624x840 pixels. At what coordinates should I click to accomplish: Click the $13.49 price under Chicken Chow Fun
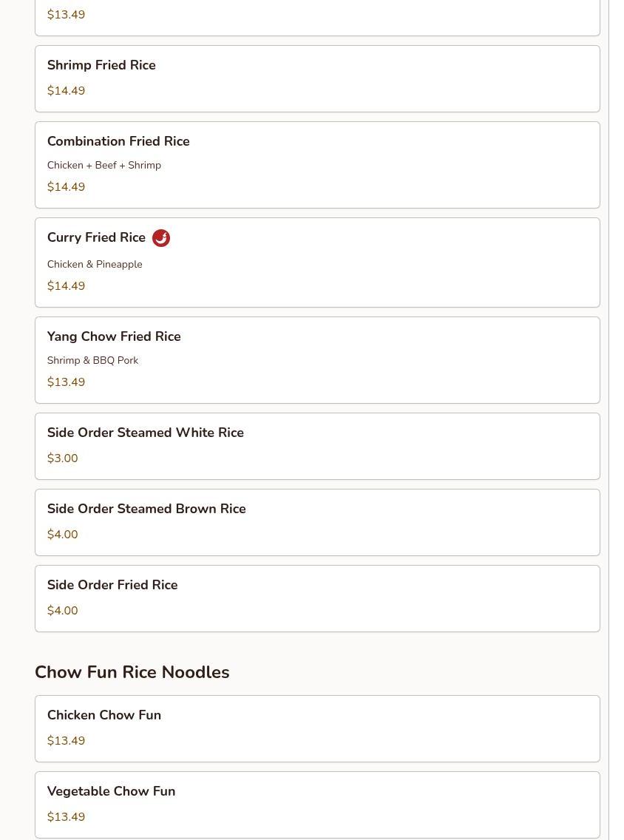click(x=66, y=740)
